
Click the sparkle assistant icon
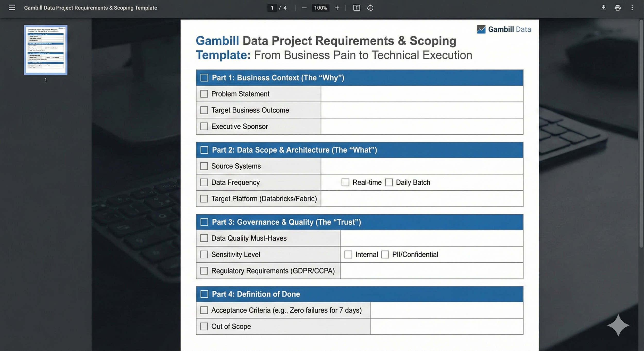click(618, 325)
